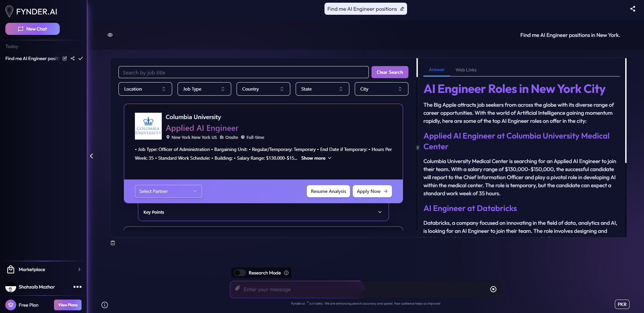Open the Job Type filter dropdown

pos(204,89)
